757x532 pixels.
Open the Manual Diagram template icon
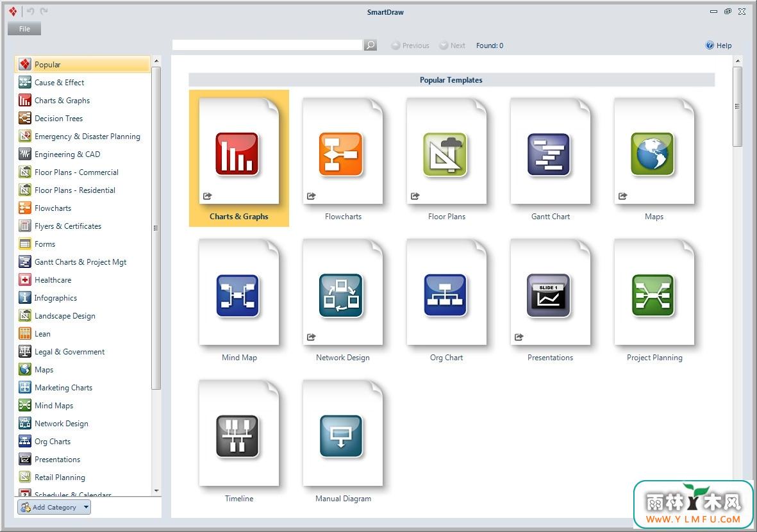341,435
